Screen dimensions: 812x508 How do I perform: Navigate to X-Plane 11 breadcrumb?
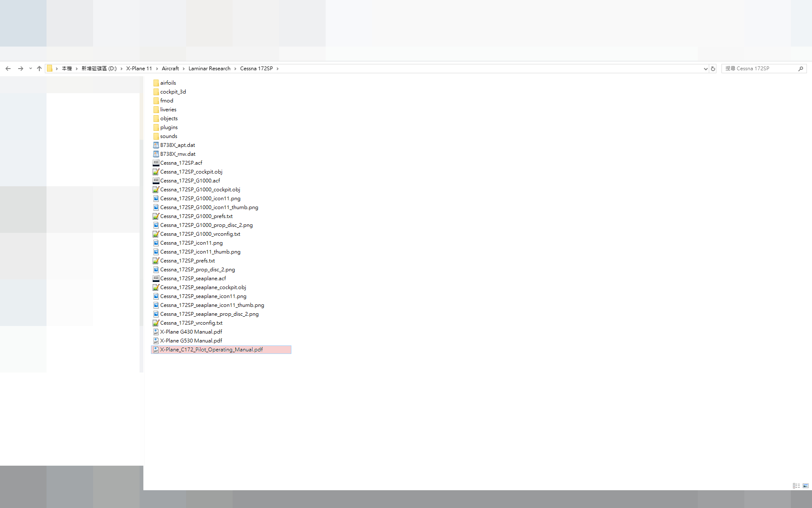139,69
